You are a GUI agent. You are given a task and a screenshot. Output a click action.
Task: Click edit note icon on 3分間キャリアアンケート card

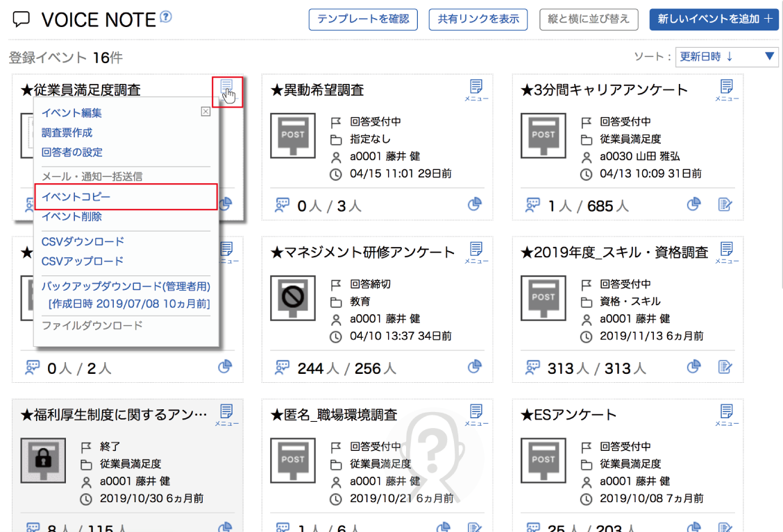pos(725,204)
